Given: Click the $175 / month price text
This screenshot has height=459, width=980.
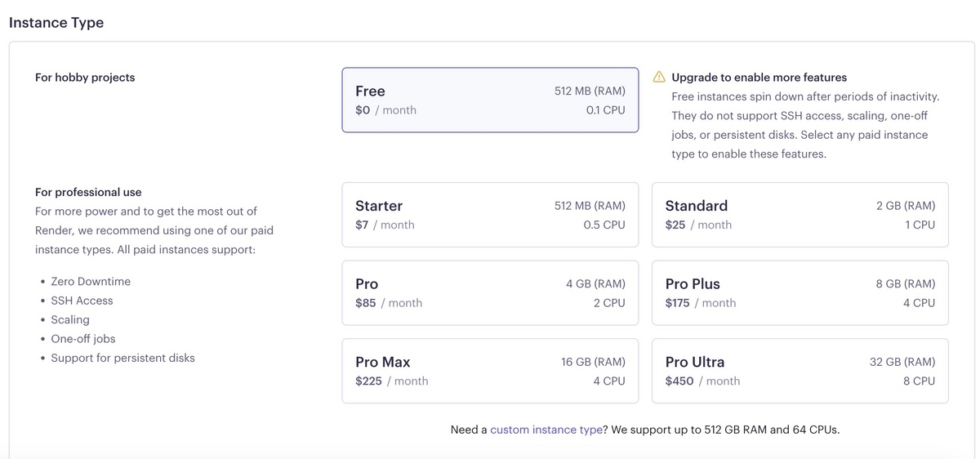Looking at the screenshot, I should click(x=701, y=303).
